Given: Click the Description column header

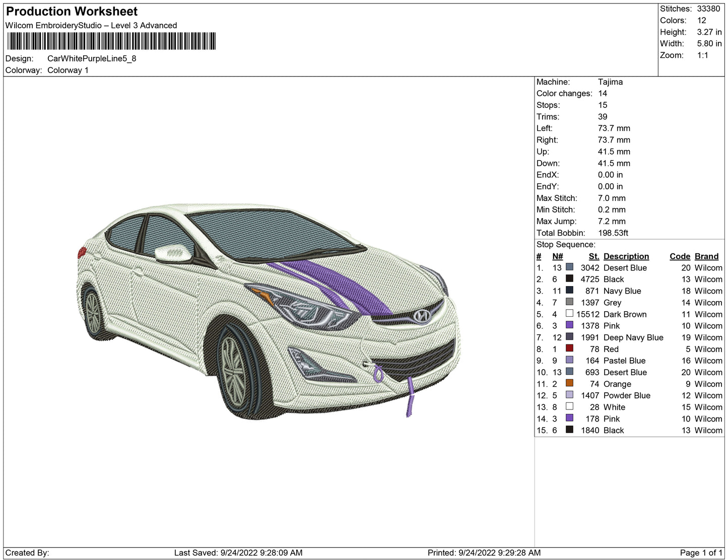Looking at the screenshot, I should tap(626, 256).
